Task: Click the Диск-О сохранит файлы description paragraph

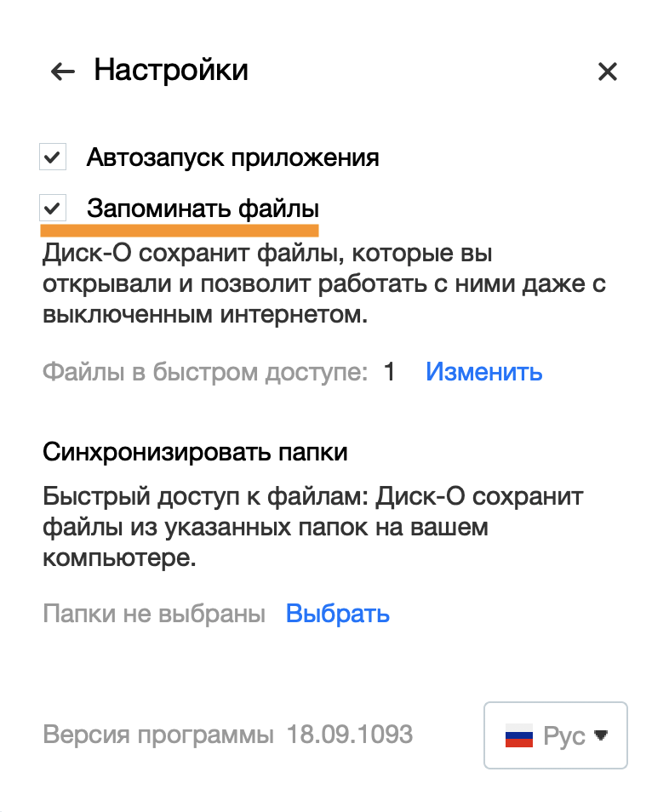Action: tap(324, 283)
